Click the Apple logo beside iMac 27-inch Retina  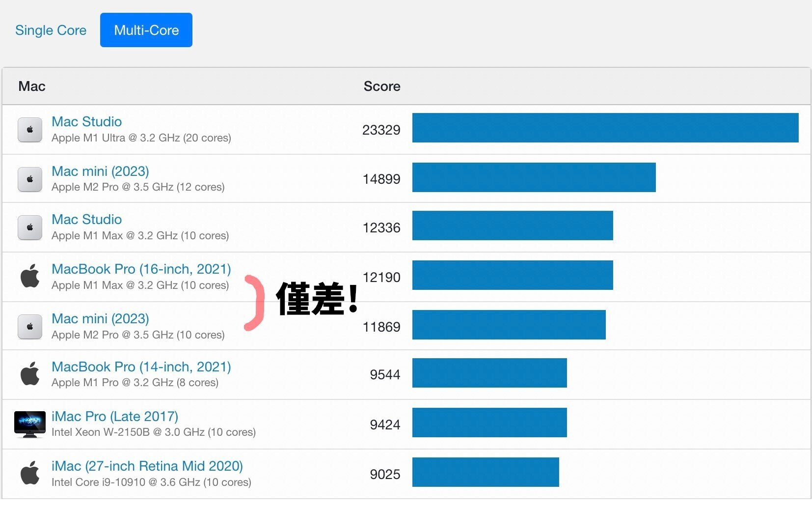pos(29,473)
